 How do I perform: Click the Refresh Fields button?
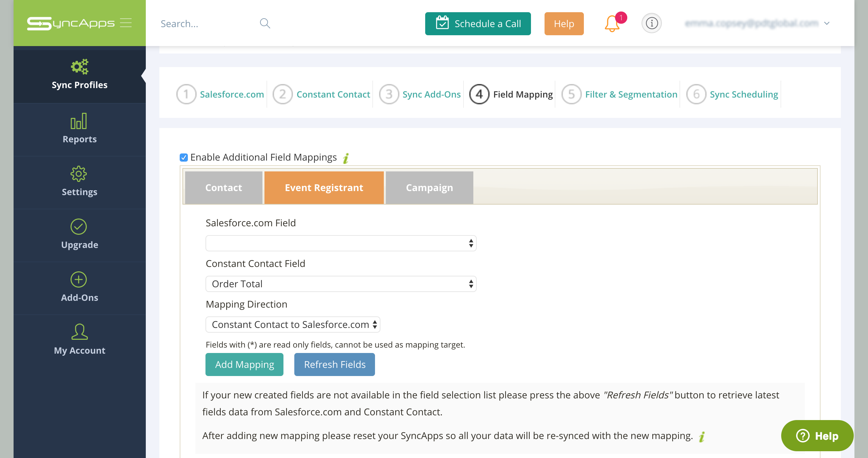tap(335, 365)
